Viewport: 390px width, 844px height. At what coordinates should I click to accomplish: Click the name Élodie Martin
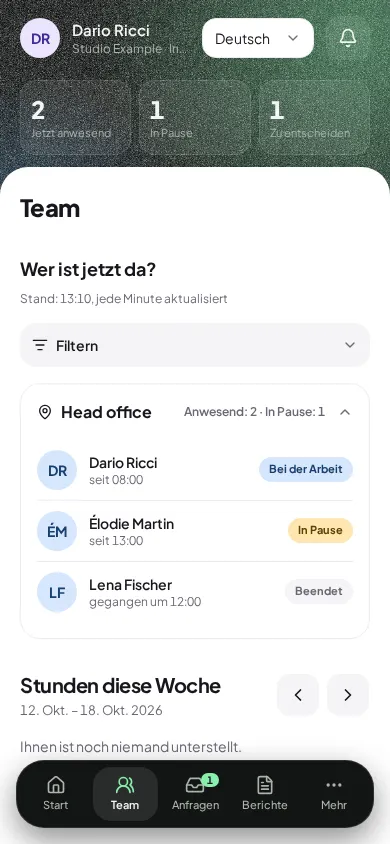pyautogui.click(x=132, y=524)
